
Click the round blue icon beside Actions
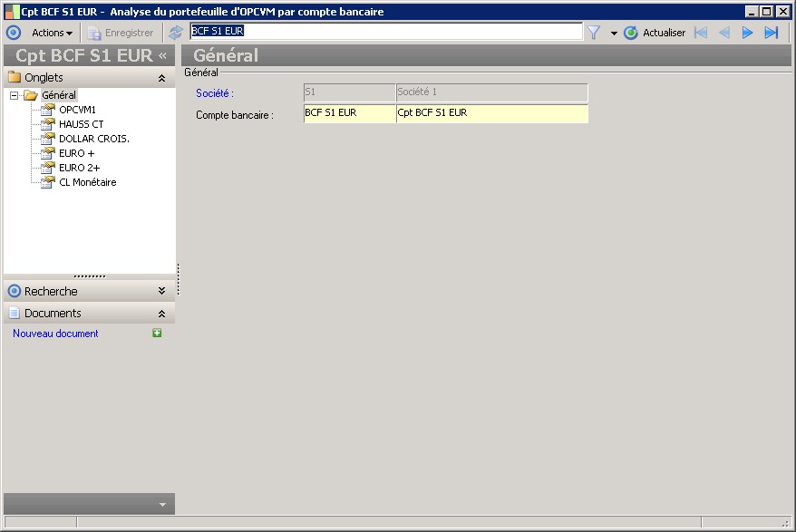[14, 33]
